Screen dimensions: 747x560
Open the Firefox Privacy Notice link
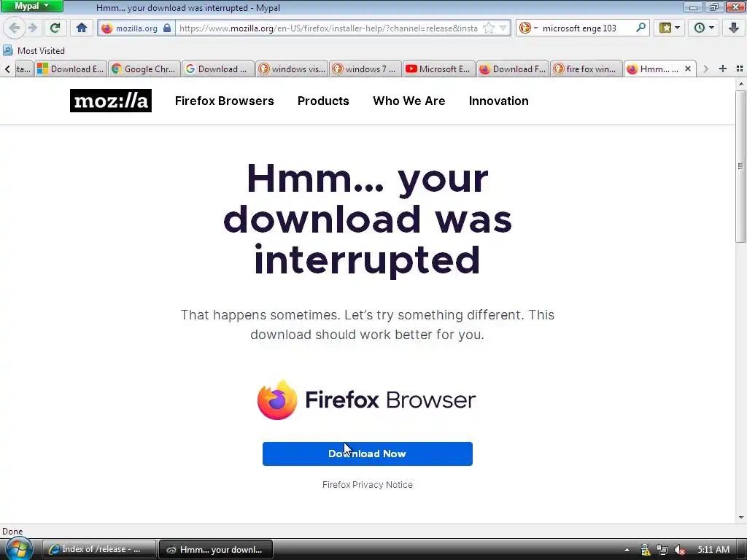click(368, 485)
